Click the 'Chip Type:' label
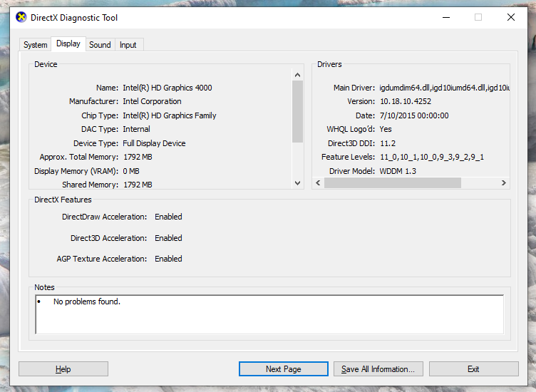Screen dimensions: 536x392 (x=100, y=115)
